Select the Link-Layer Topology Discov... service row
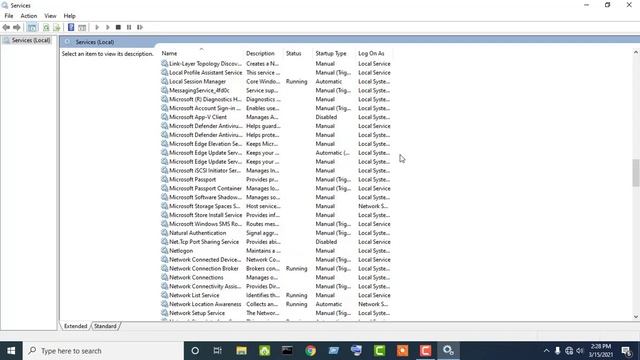This screenshot has height=360, width=640. coord(276,64)
